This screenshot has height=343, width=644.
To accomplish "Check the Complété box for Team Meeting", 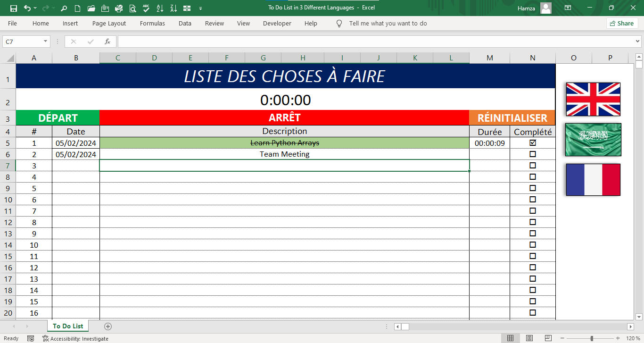I will (x=533, y=154).
